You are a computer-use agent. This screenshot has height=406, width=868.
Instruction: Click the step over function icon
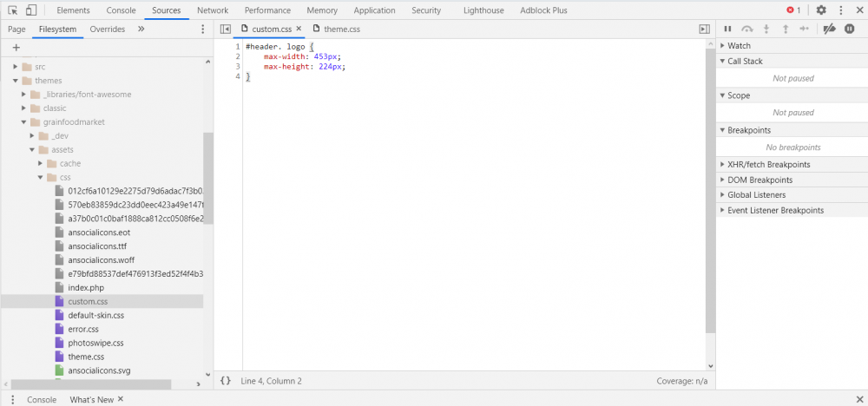[x=747, y=29]
